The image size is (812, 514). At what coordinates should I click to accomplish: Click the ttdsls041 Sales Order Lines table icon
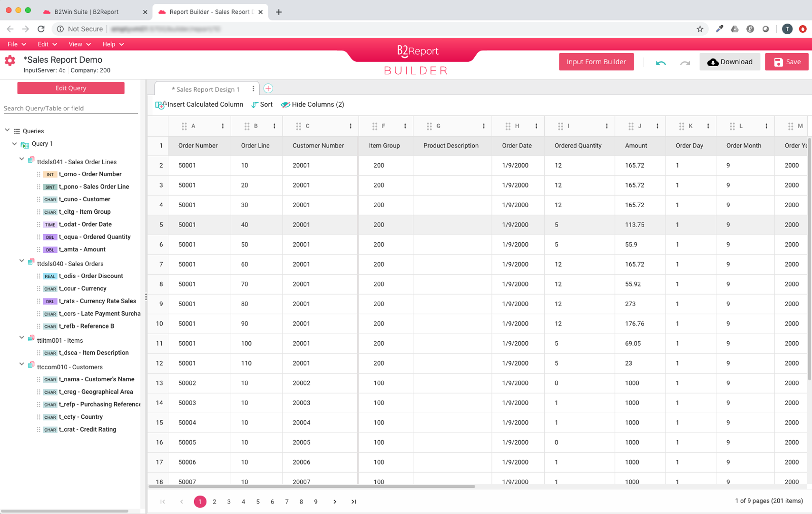coord(31,160)
